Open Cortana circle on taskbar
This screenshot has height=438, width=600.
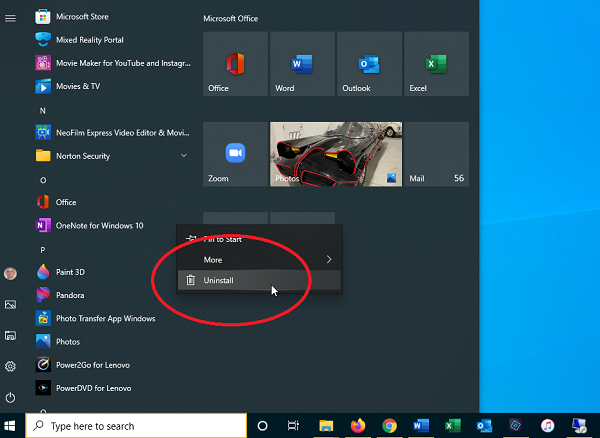pyautogui.click(x=262, y=426)
